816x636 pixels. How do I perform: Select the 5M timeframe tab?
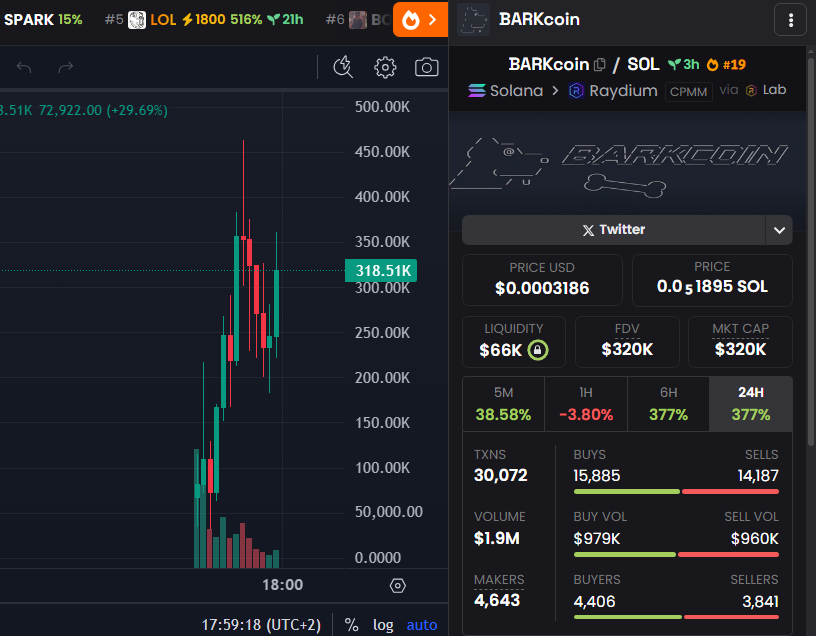click(x=503, y=404)
